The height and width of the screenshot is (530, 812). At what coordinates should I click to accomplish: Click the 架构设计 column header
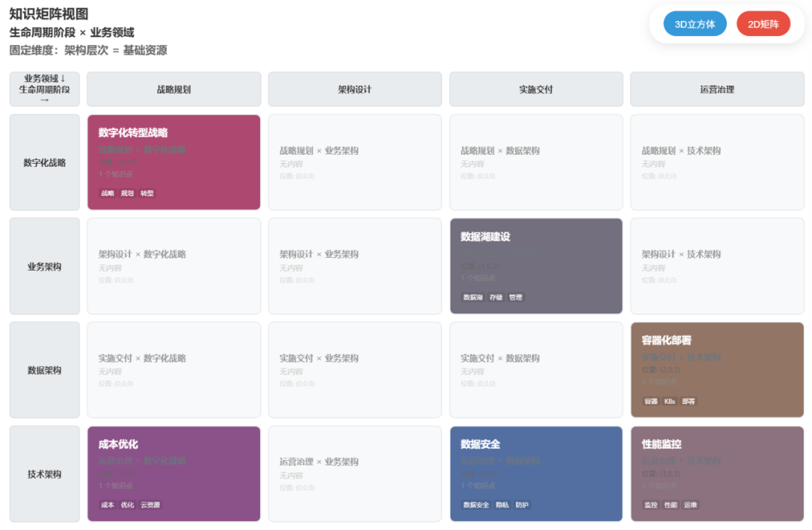pyautogui.click(x=355, y=89)
